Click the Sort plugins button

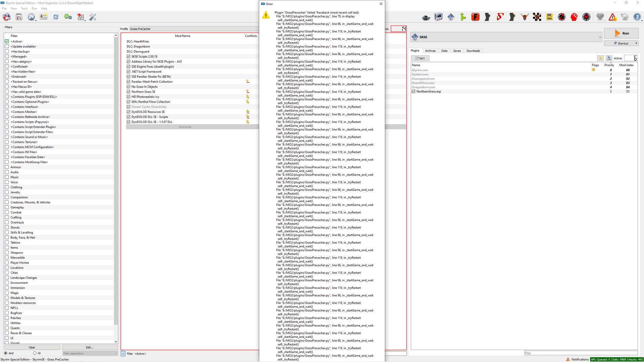point(420,58)
